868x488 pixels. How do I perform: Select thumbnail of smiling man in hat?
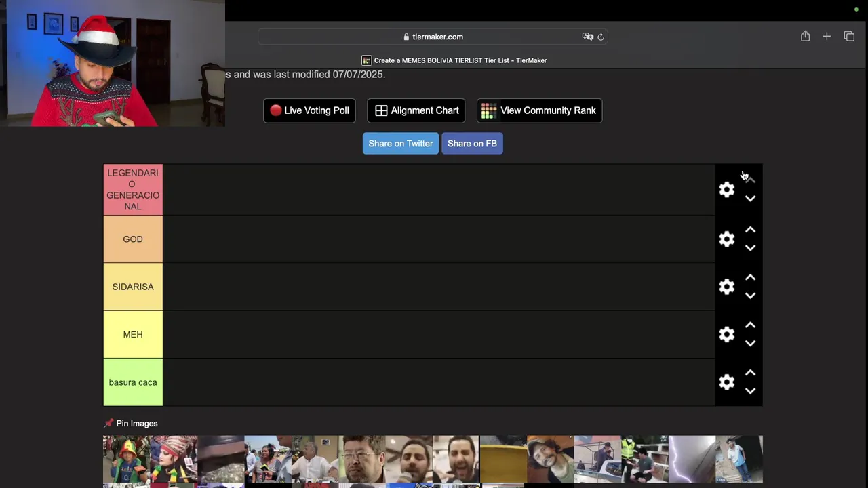[x=550, y=459]
